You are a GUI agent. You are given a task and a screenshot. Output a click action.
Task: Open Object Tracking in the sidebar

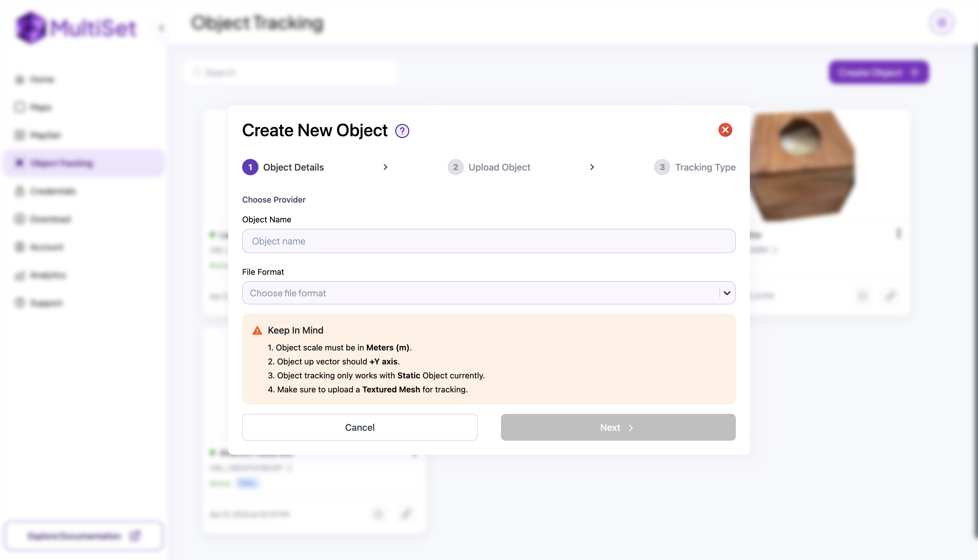61,164
